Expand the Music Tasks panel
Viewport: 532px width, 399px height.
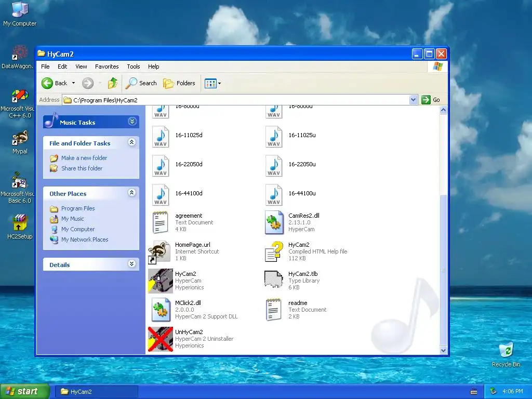(x=132, y=122)
